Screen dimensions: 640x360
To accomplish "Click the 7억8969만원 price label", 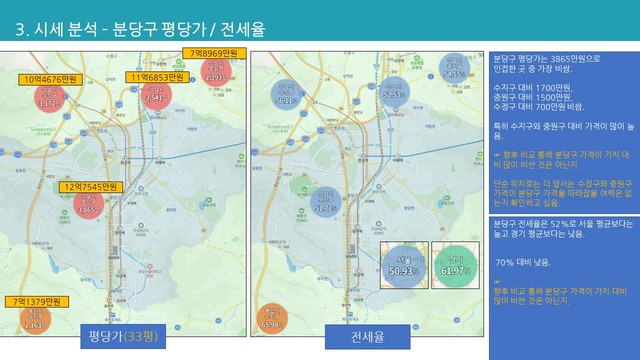I will click(x=214, y=53).
